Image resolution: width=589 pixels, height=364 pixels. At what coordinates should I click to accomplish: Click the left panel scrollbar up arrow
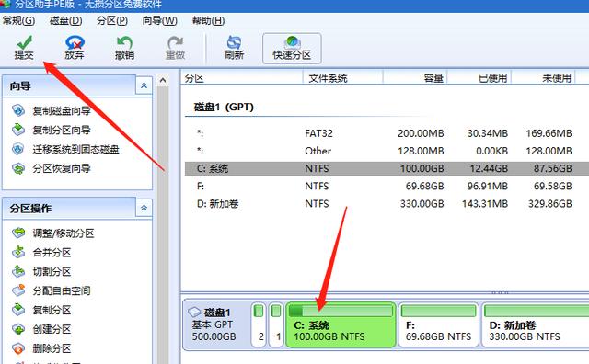click(163, 80)
